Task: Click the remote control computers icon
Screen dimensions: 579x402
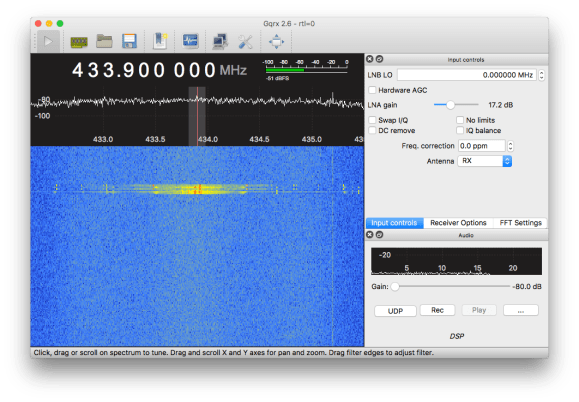Action: [220, 41]
